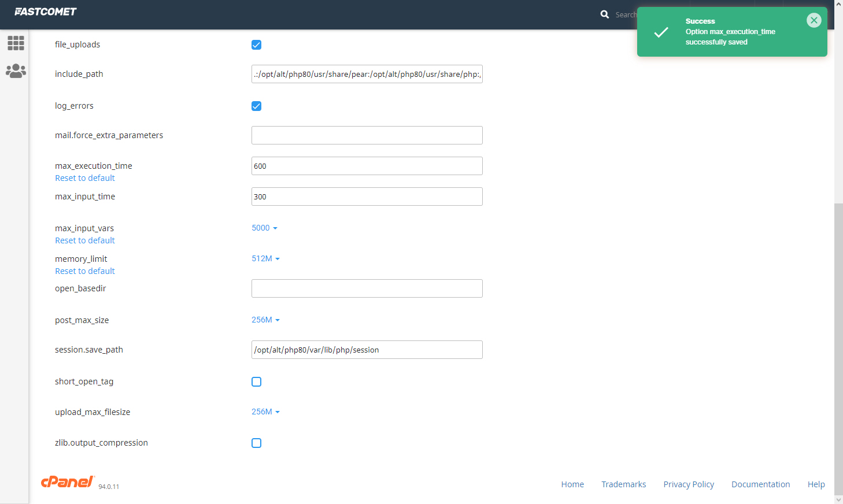The height and width of the screenshot is (504, 843).
Task: Enable zlib.output_compression checkbox
Action: [x=257, y=443]
